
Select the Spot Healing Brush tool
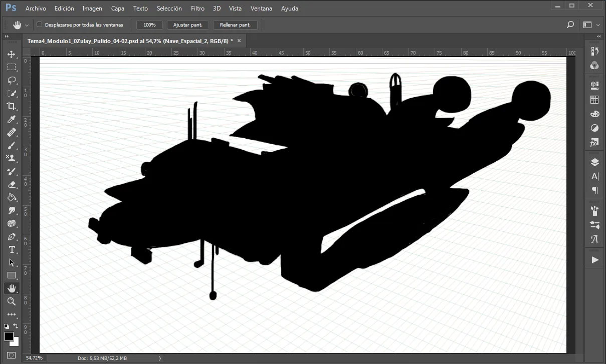(x=12, y=132)
